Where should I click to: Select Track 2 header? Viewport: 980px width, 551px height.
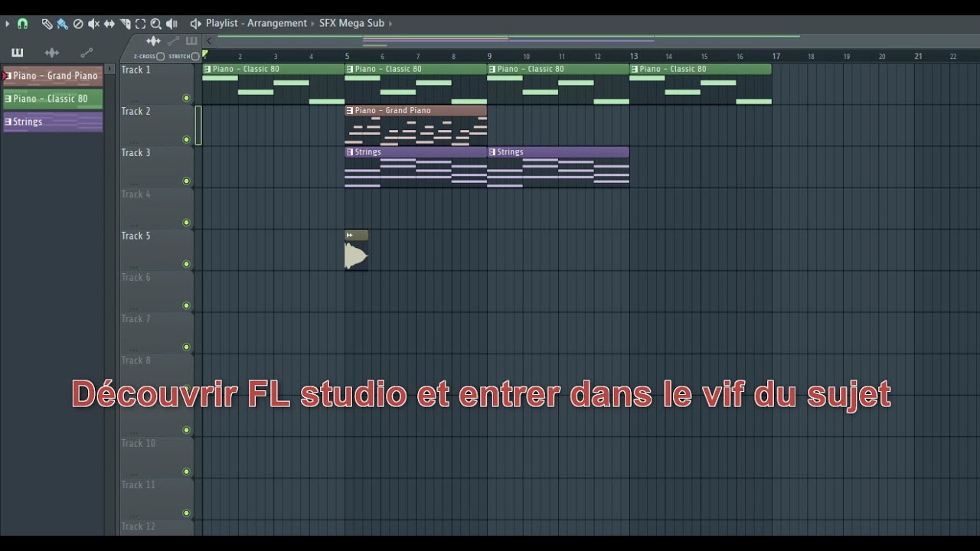[157, 125]
